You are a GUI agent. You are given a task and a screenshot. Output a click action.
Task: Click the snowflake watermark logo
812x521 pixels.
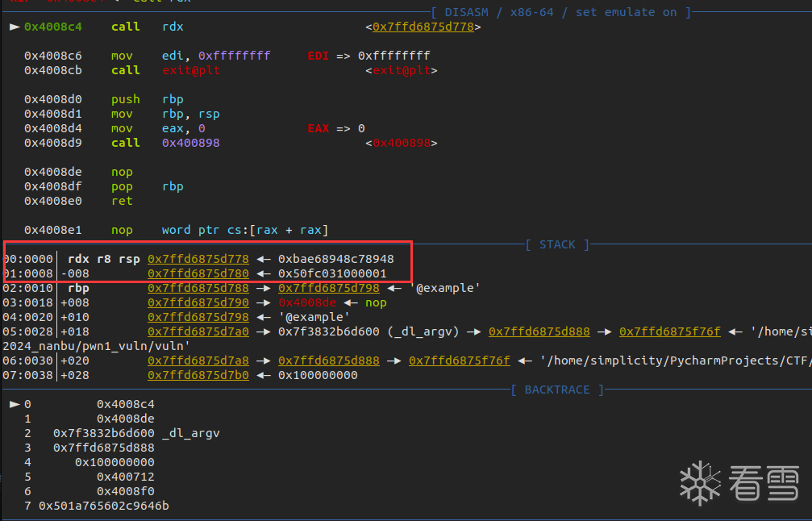[x=700, y=481]
